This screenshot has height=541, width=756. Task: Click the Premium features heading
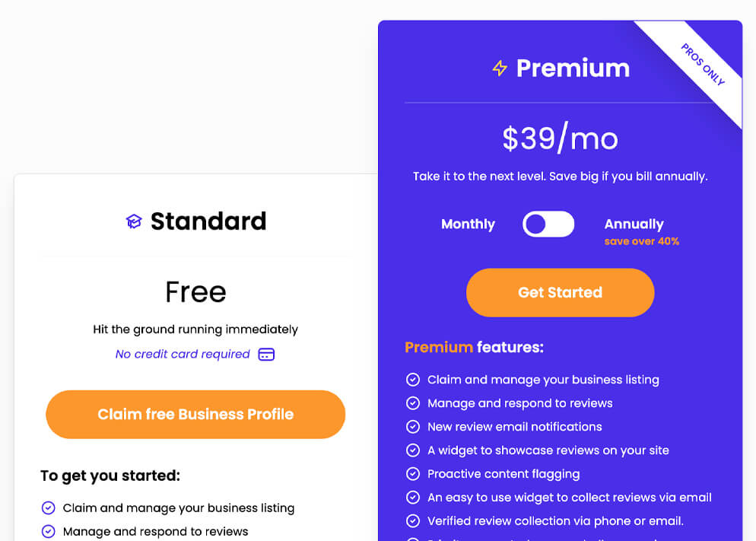pos(474,348)
